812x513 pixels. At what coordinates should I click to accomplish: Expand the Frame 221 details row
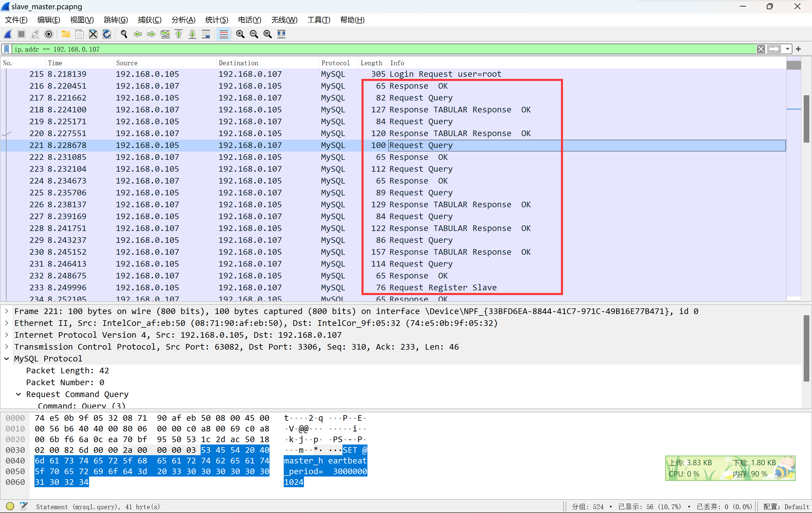coord(7,311)
